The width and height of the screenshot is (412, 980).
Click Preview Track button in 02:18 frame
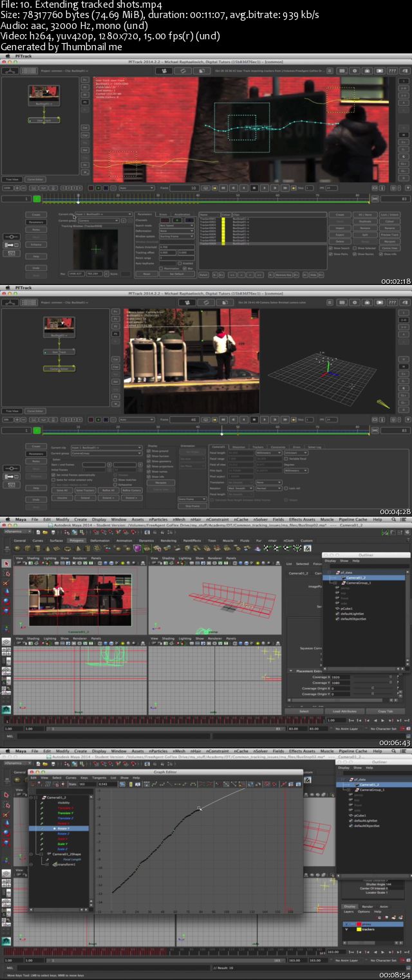pos(389,234)
